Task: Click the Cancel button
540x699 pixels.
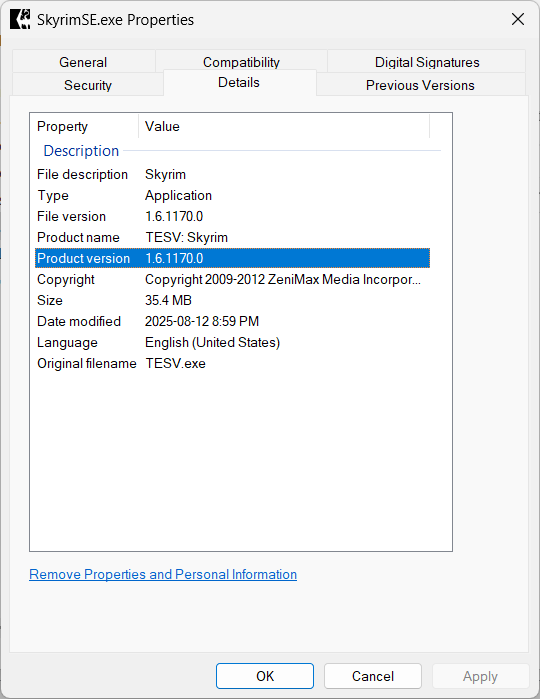Action: coord(373,676)
